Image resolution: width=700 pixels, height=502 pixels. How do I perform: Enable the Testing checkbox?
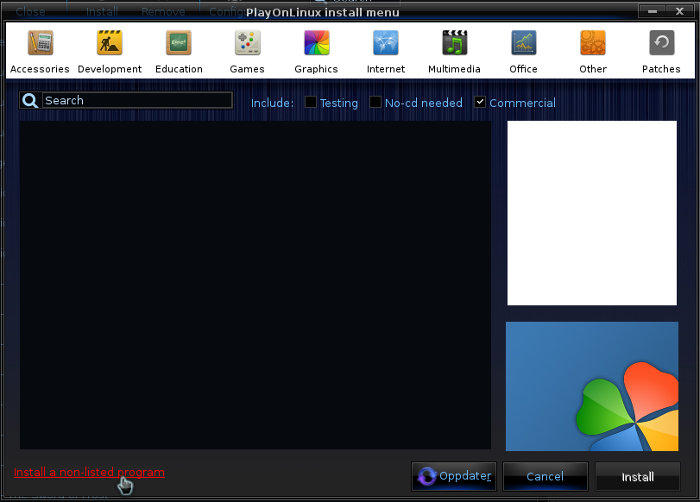[x=311, y=102]
